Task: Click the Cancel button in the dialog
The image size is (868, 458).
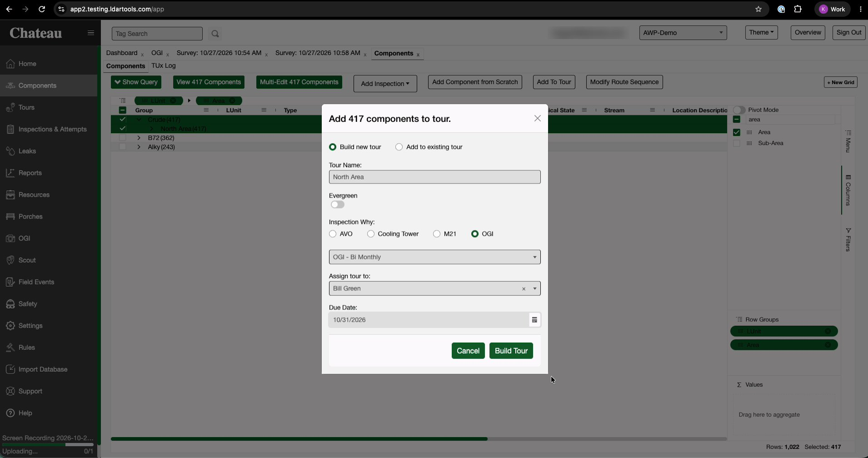Action: 468,351
